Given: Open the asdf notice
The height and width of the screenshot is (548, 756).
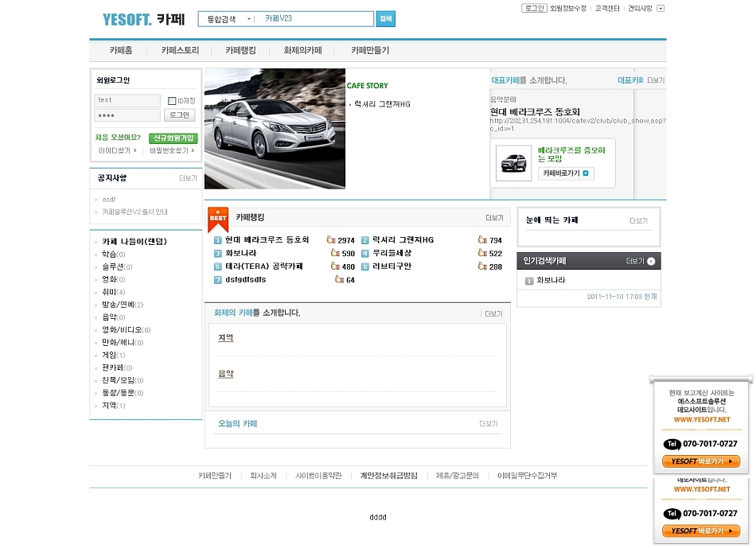Looking at the screenshot, I should [108, 199].
